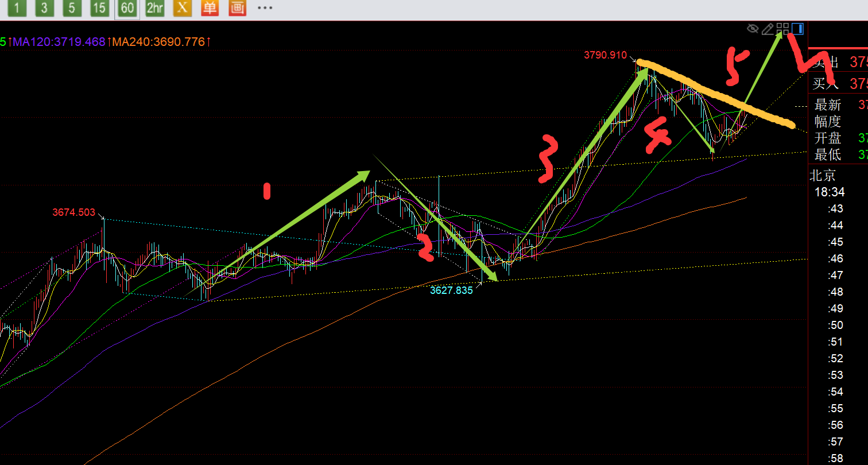
Task: Click the 3790.910 high price marker
Action: 606,55
